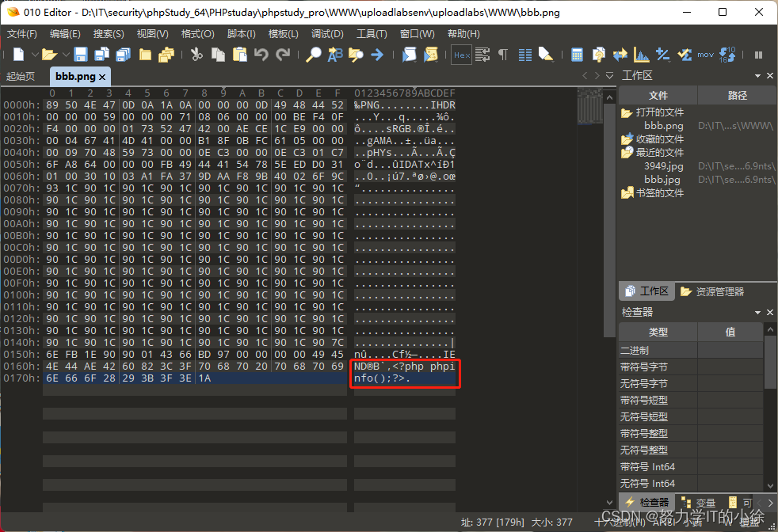Run a script with the script icon
The image size is (778, 532).
tap(409, 54)
